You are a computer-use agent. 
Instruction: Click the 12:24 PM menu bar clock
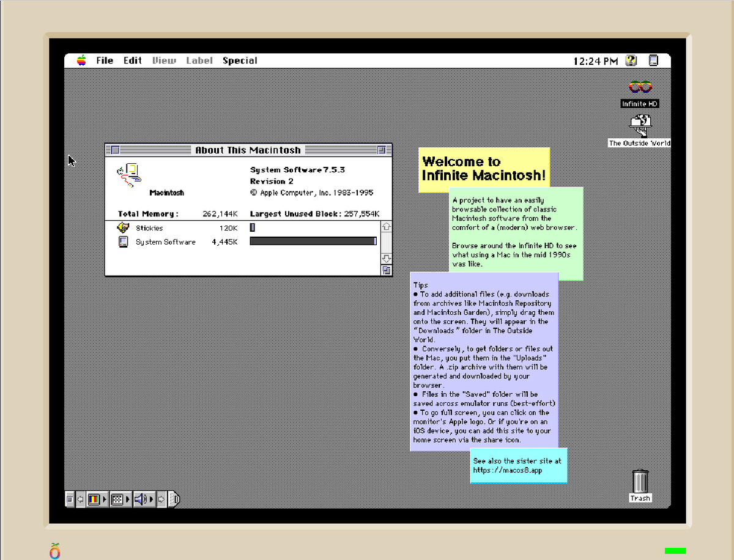[596, 61]
